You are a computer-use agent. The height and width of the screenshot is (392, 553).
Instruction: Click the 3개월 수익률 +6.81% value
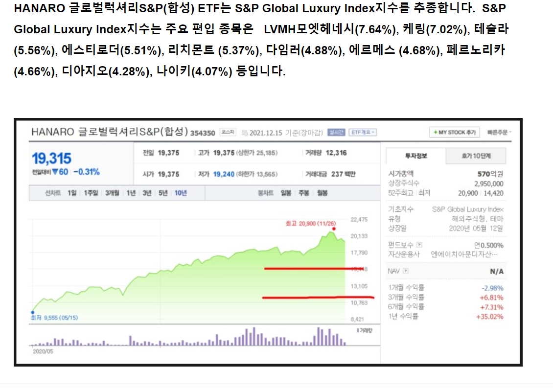(491, 298)
